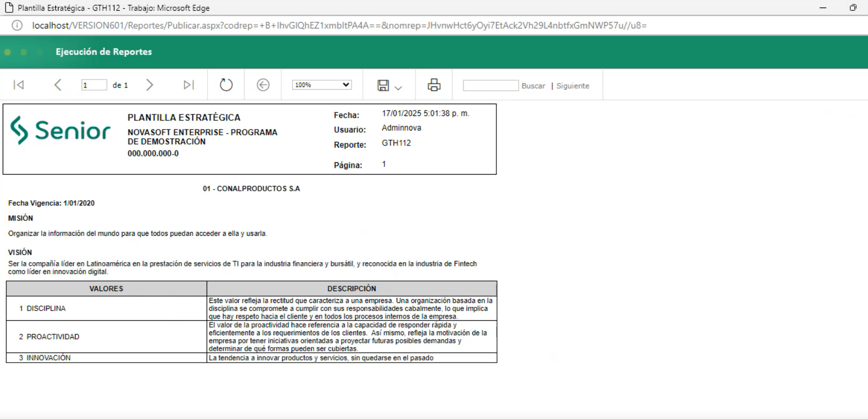
Task: Click the MISIÓN heading
Action: pos(20,218)
